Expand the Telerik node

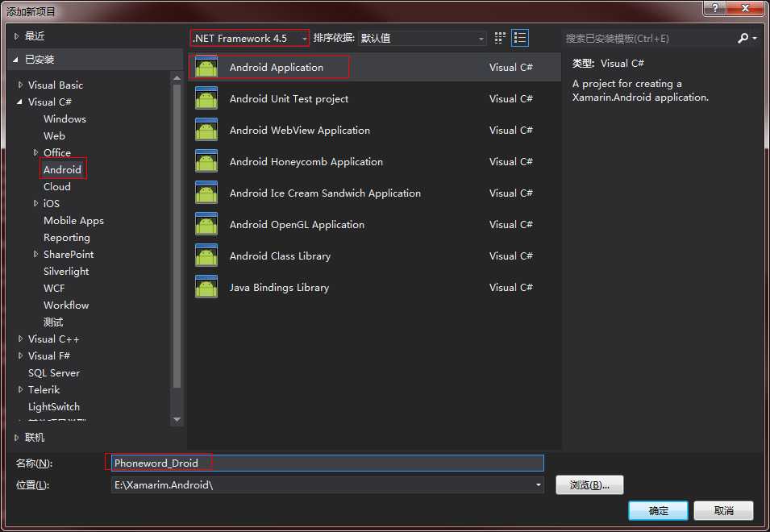click(20, 389)
